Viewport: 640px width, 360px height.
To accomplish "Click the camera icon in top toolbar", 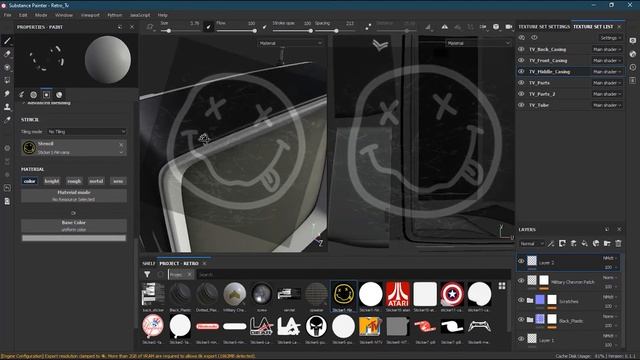I will click(509, 27).
